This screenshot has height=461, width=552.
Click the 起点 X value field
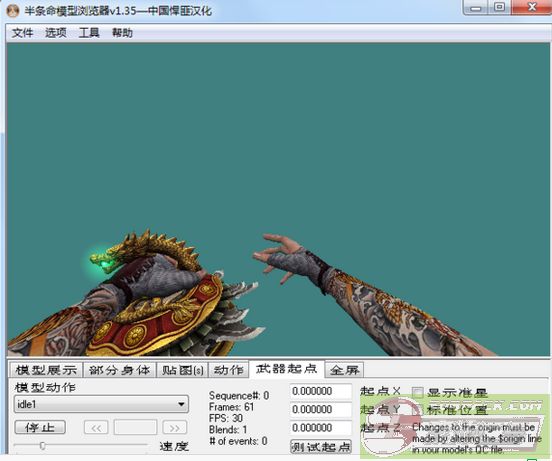click(321, 391)
